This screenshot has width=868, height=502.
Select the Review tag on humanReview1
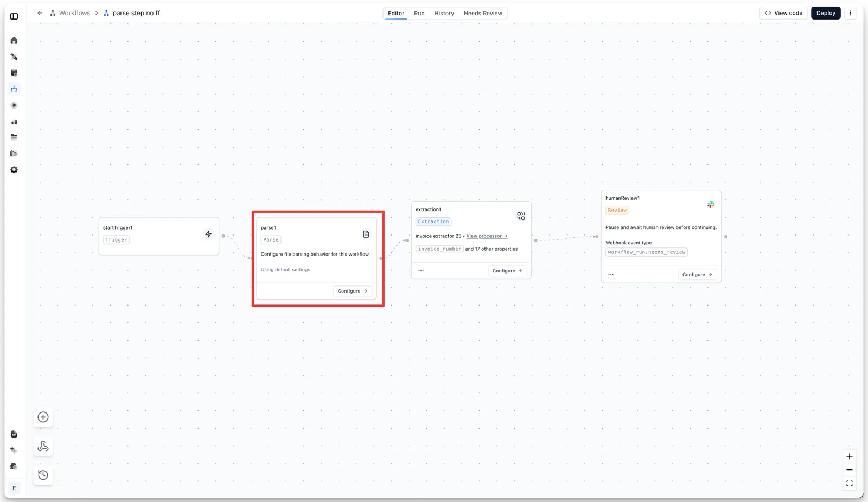[617, 211]
